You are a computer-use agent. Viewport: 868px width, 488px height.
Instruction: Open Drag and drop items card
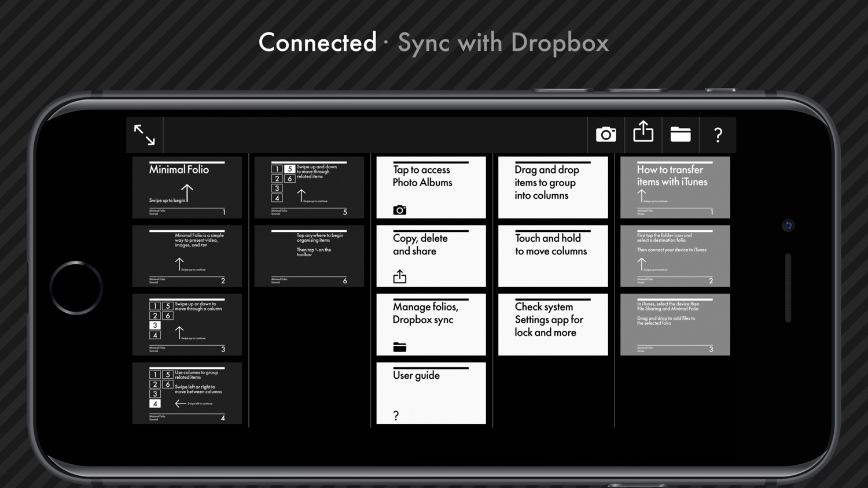coord(553,187)
